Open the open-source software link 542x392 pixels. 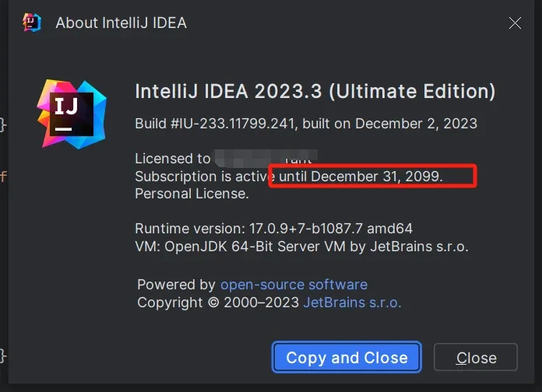point(294,285)
